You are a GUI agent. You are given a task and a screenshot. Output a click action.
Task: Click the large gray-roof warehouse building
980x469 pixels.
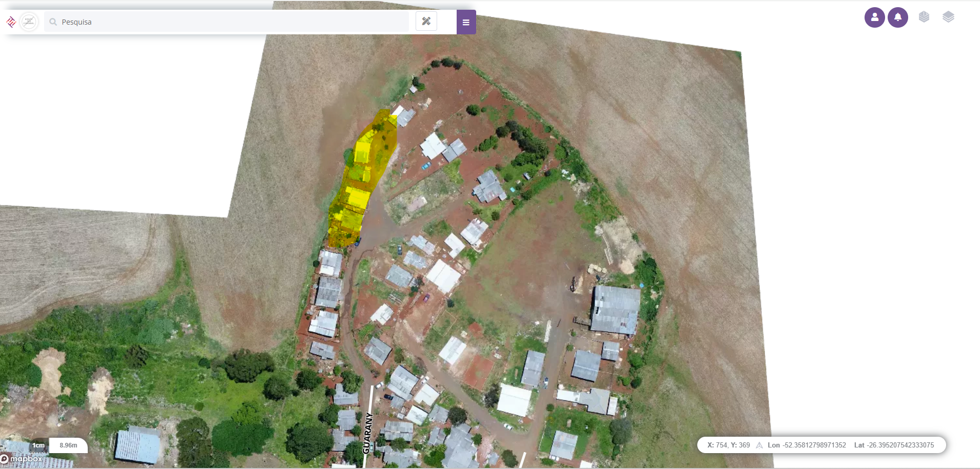(615, 310)
